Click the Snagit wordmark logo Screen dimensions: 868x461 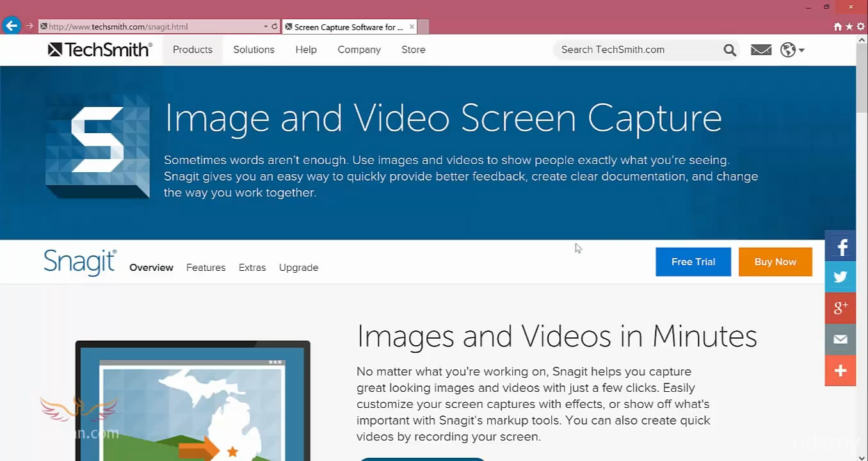[80, 263]
